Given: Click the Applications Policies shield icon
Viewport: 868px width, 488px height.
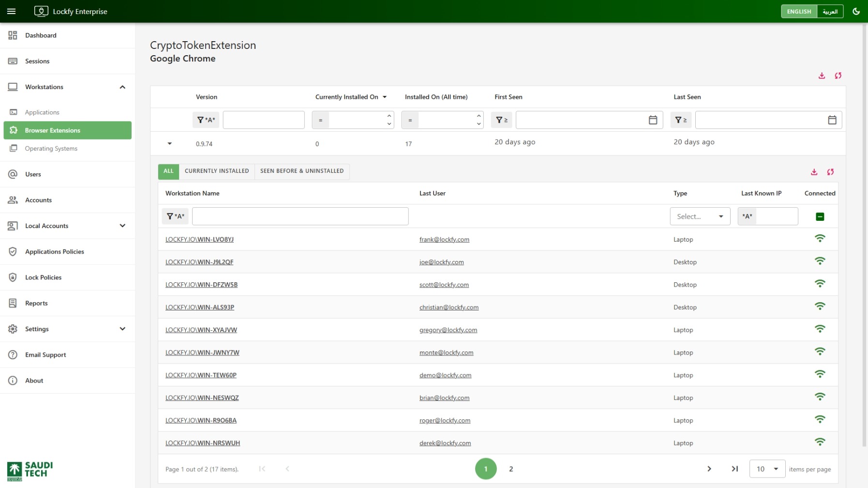Looking at the screenshot, I should click(13, 252).
